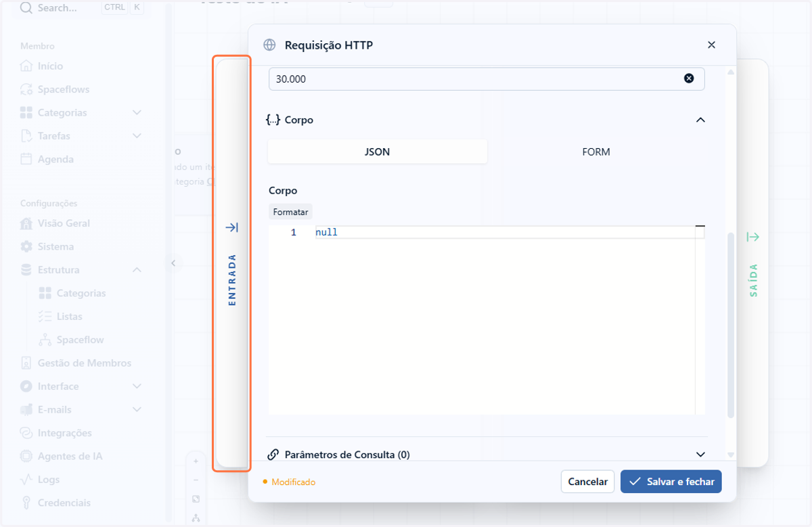Click the Corpo field label
Screen dimensions: 812x527
pyautogui.click(x=283, y=191)
